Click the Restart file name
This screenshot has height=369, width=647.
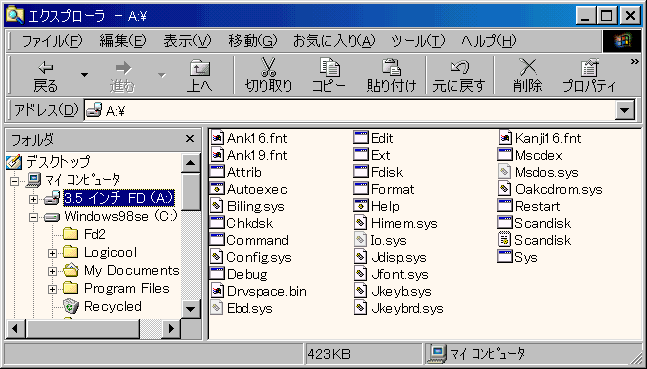tap(538, 206)
